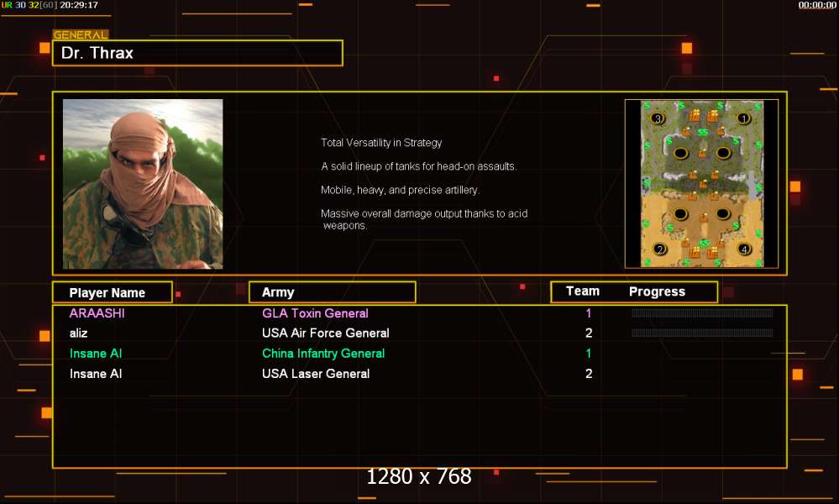The height and width of the screenshot is (504, 839).
Task: Click the Team column header
Action: (583, 291)
